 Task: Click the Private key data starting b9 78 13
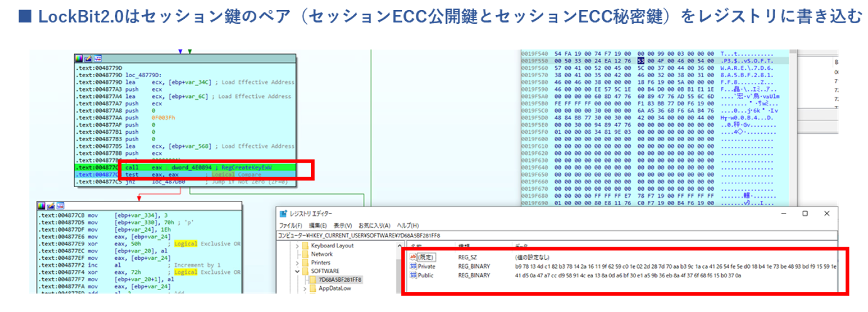tap(676, 266)
